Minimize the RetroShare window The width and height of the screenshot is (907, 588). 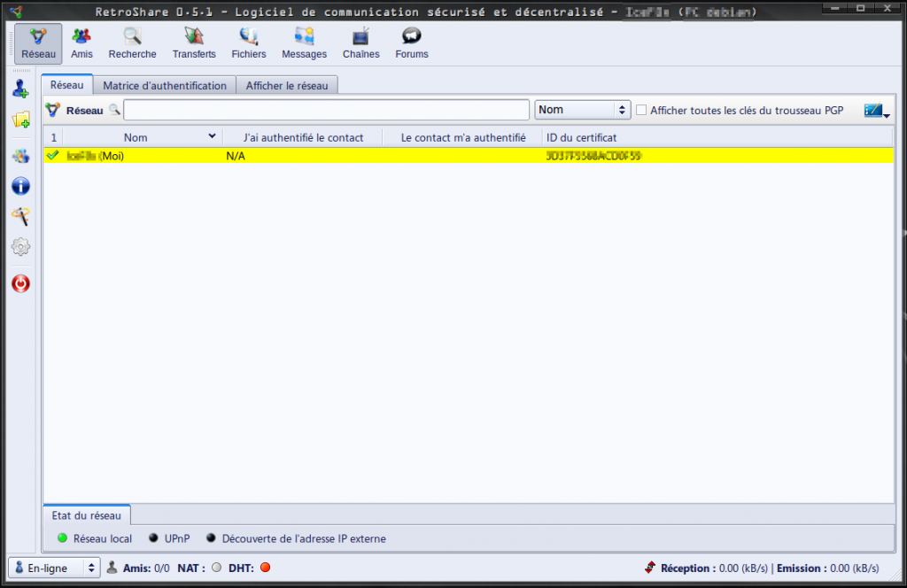coord(835,9)
